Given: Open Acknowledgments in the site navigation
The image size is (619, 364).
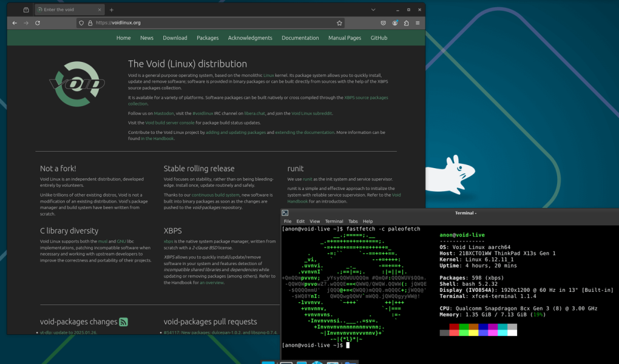Looking at the screenshot, I should [x=250, y=38].
